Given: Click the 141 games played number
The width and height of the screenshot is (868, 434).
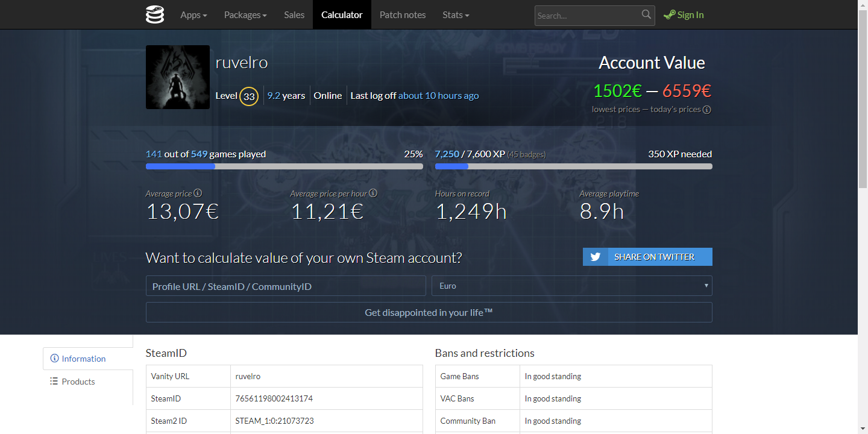Looking at the screenshot, I should [x=154, y=154].
